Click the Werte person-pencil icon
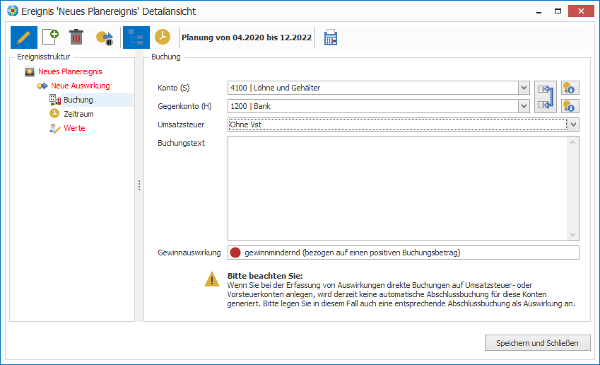The height and width of the screenshot is (365, 600). click(x=55, y=128)
